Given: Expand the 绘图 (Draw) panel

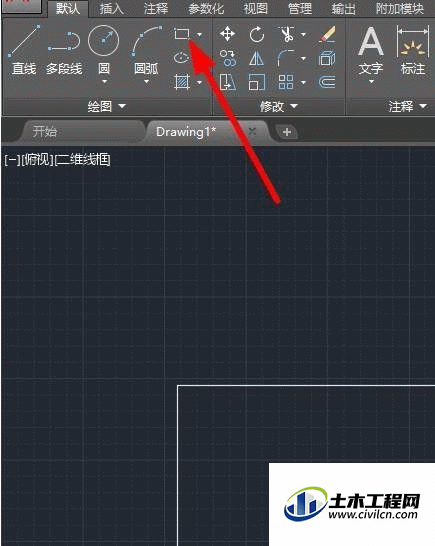Looking at the screenshot, I should [107, 106].
